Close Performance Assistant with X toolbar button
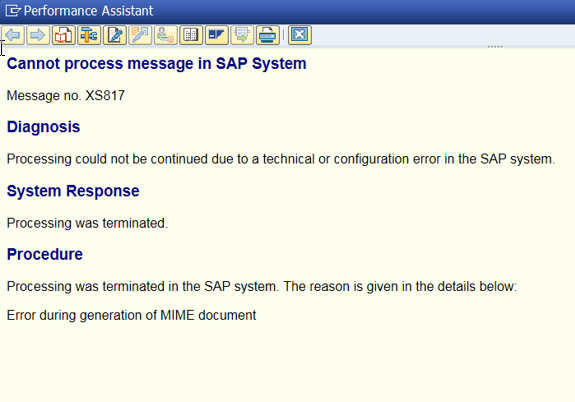The image size is (575, 402). coord(300,35)
